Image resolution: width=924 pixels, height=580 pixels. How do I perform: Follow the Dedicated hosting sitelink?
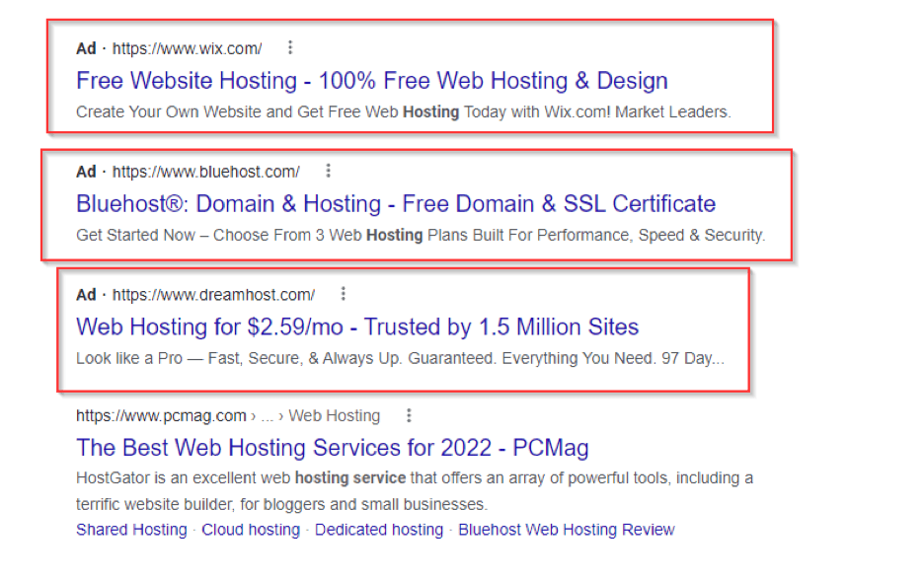coord(379,530)
